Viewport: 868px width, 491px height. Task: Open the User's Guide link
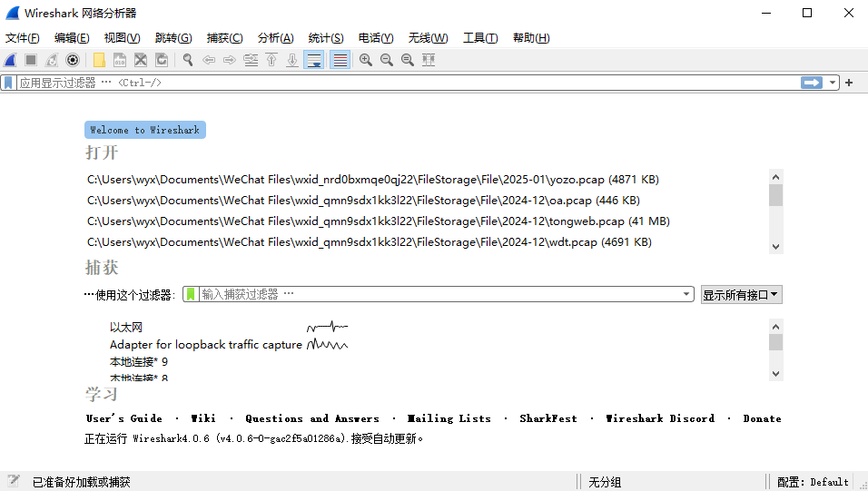coord(124,418)
